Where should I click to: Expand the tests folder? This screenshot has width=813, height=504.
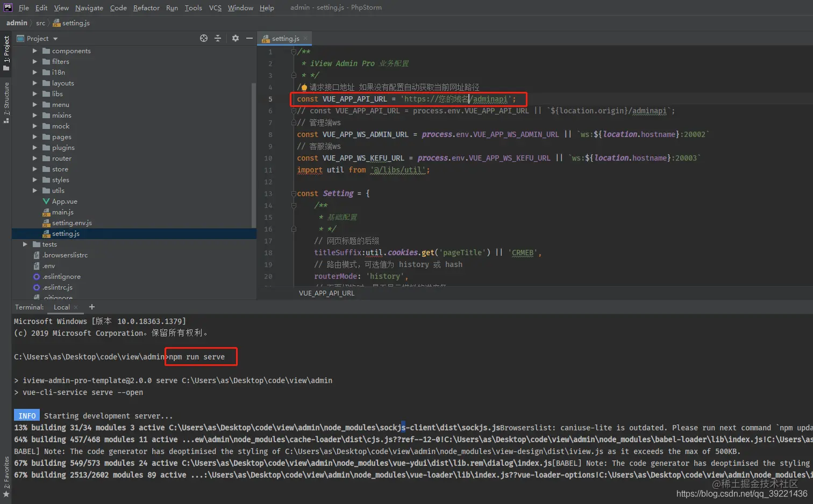(25, 244)
